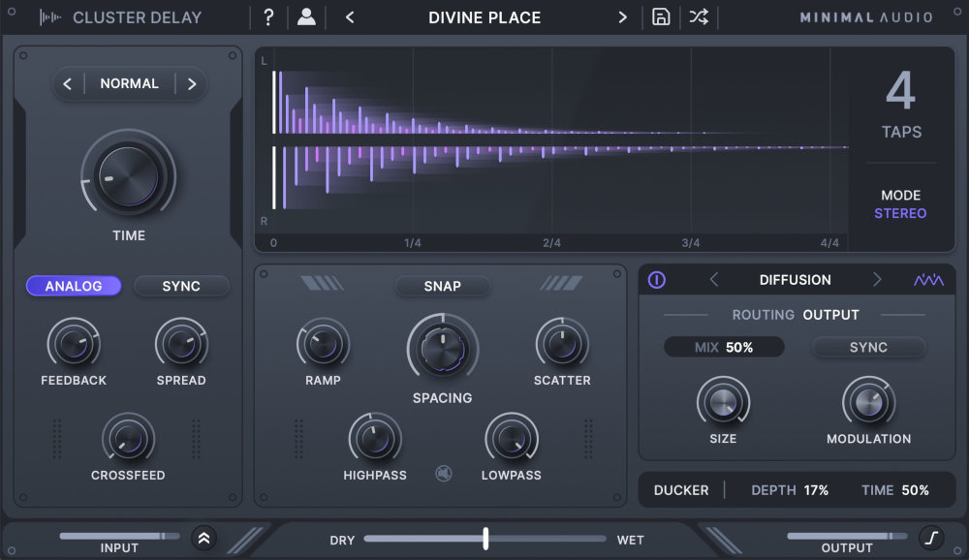This screenshot has height=560, width=969.
Task: Click the Cluster Delay logo icon
Action: tap(48, 16)
